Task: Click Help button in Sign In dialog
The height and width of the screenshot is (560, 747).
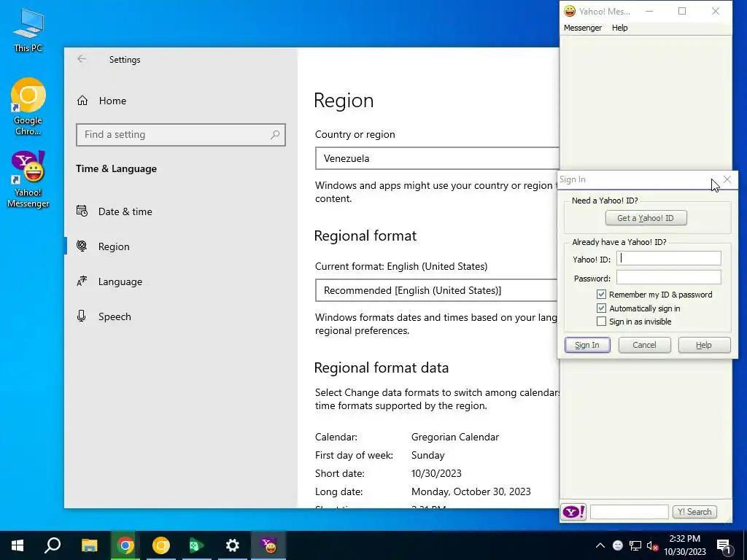Action: click(x=704, y=345)
